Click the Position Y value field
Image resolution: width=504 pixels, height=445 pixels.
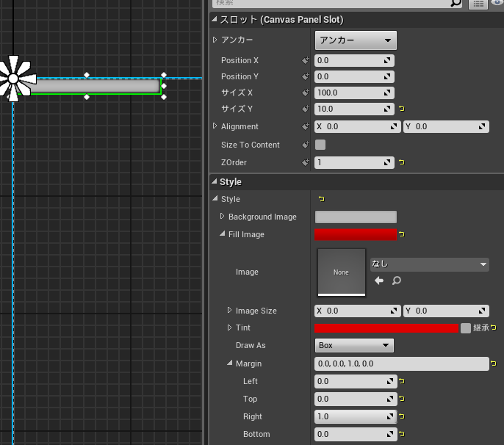click(354, 76)
